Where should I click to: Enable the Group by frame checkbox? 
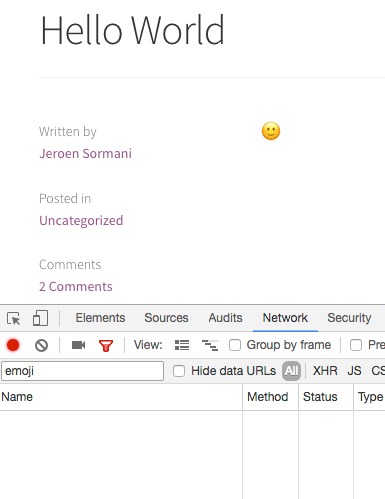tap(235, 345)
